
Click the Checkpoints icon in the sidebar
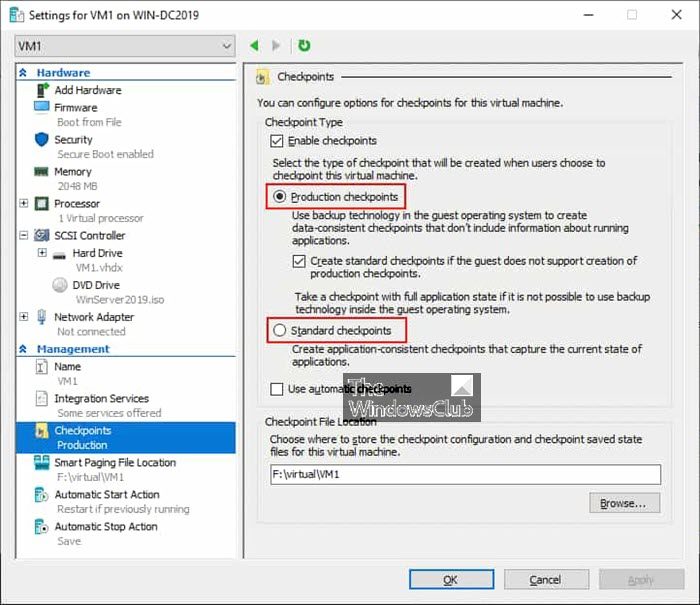(42, 430)
